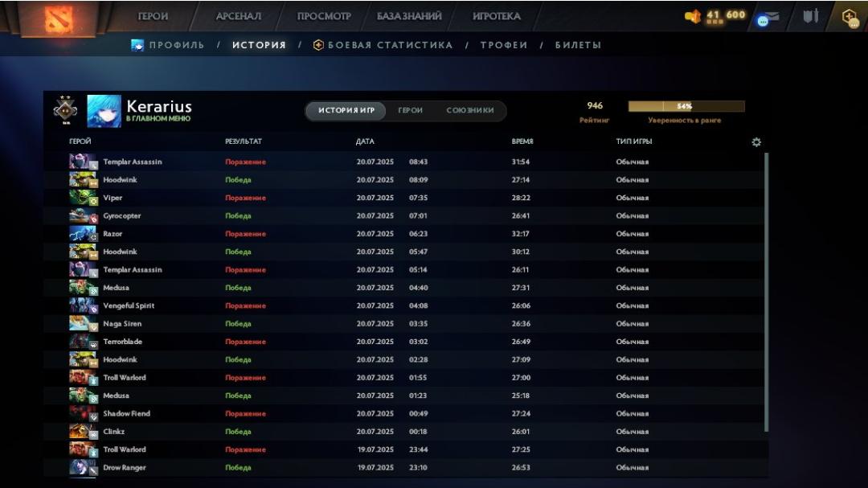Click the Vengeful Spirit hero name
868x488 pixels.
click(x=129, y=306)
